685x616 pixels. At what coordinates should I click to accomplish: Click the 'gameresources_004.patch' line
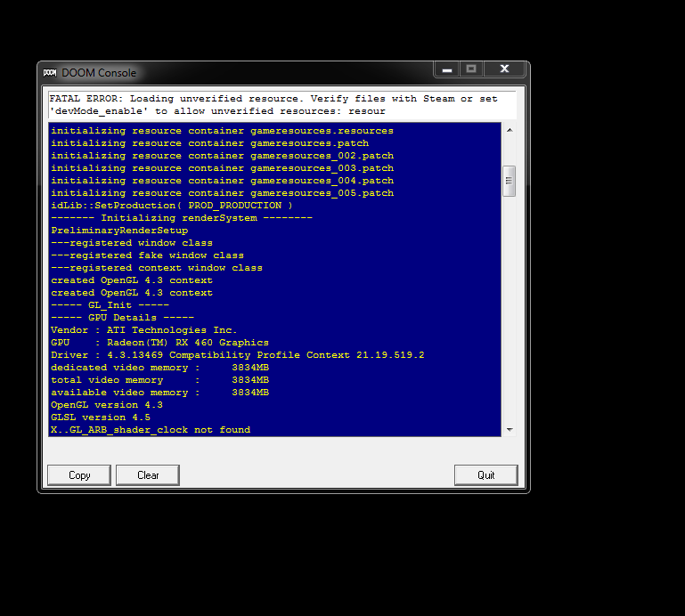(222, 181)
